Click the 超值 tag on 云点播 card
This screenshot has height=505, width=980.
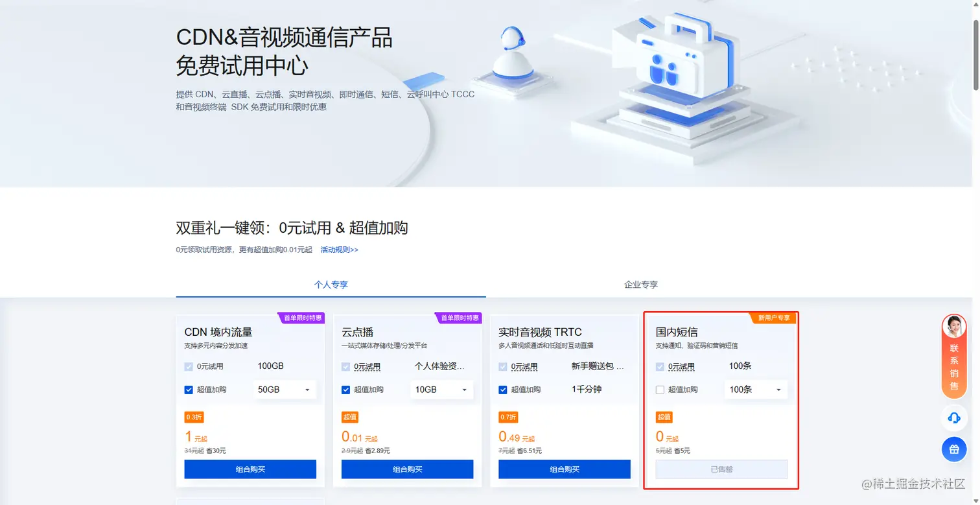pyautogui.click(x=350, y=417)
